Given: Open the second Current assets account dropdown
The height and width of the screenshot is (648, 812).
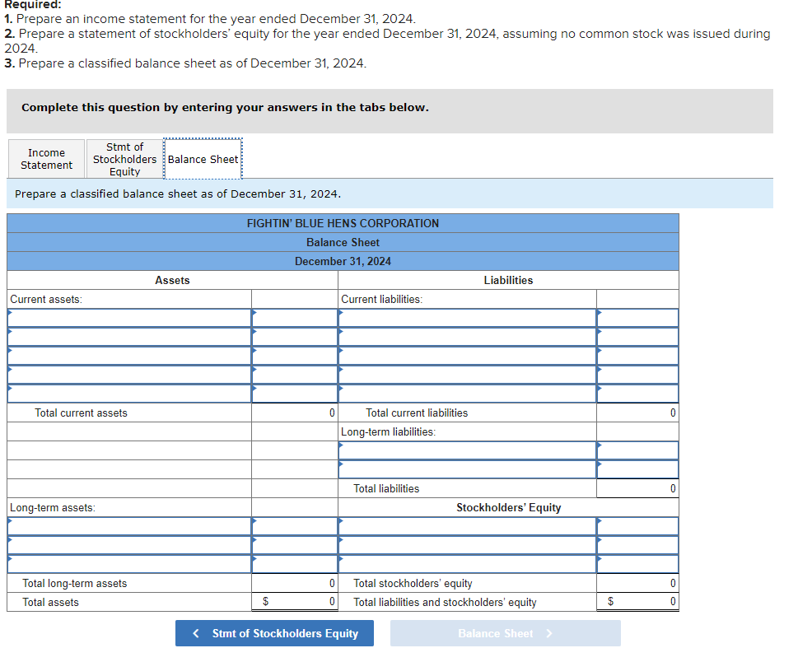Looking at the screenshot, I should coord(128,337).
